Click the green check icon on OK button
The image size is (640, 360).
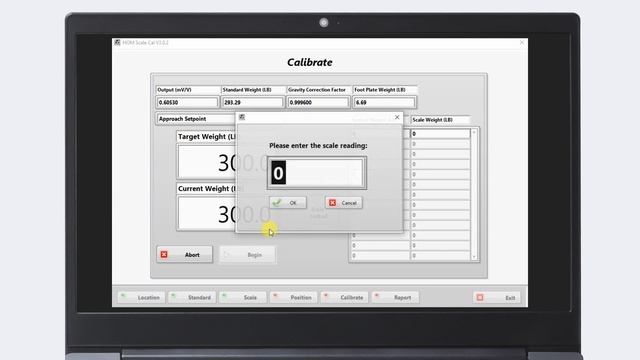click(x=277, y=202)
